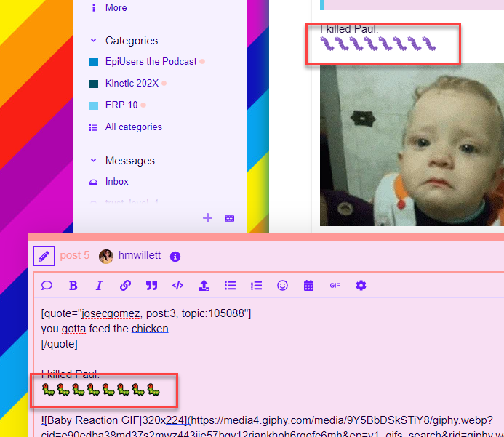Screen dimensions: 504x437
Task: Toggle italic formatting
Action: pyautogui.click(x=100, y=285)
